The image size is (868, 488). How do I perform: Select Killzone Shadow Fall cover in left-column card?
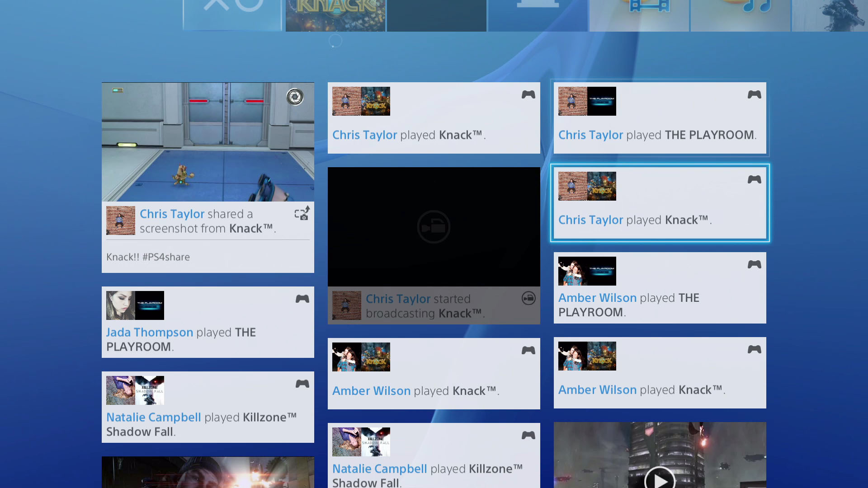[x=150, y=390]
